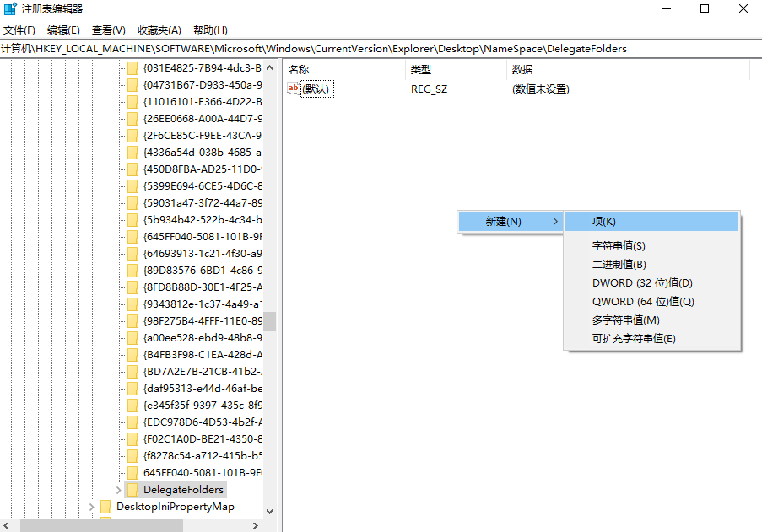Open the 编辑(E) menu
Screen dimensions: 762x532
[x=63, y=30]
